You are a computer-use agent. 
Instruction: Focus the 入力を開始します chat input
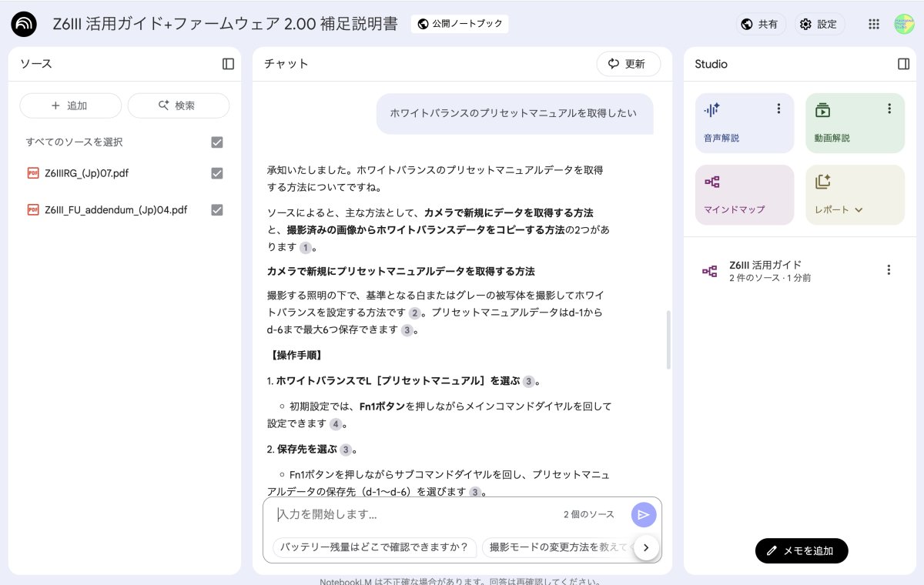(416, 514)
